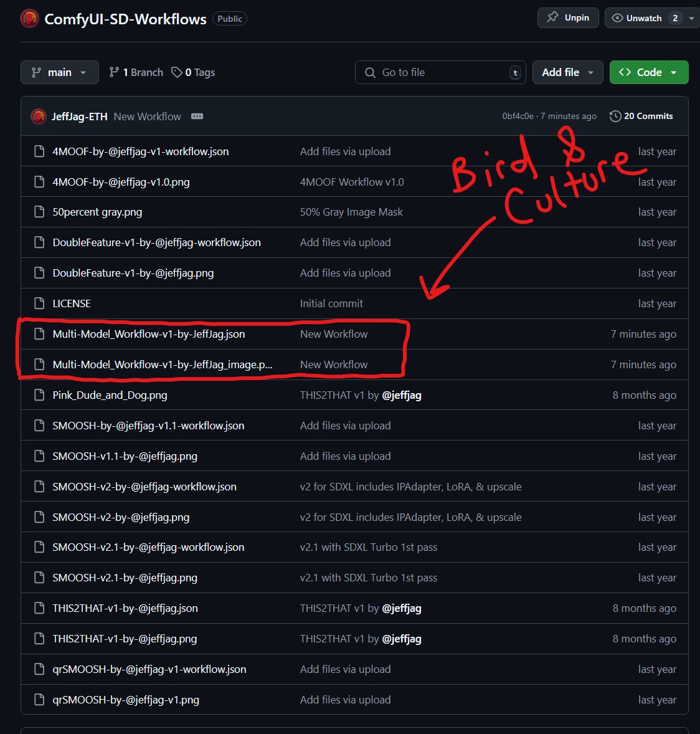Click the Unwatch button

click(x=644, y=18)
